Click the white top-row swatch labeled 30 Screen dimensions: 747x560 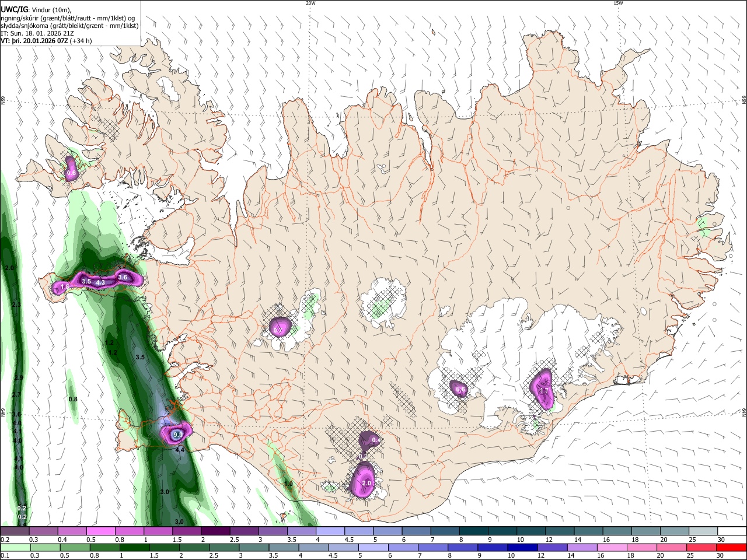[x=732, y=531]
